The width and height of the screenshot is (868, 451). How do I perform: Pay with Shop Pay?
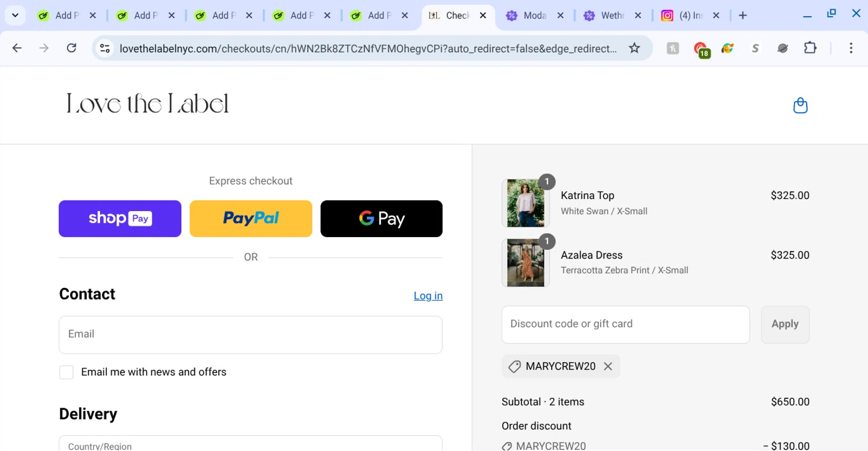point(120,219)
